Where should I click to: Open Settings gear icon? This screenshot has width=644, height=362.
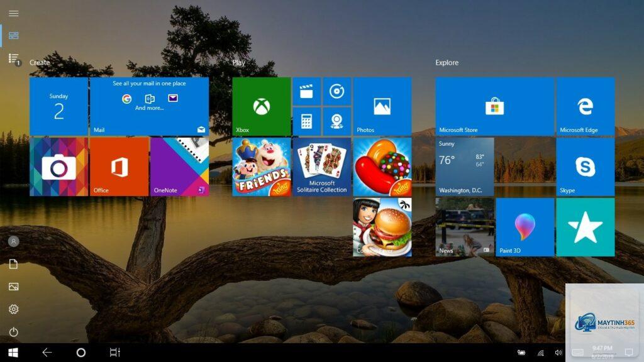pyautogui.click(x=14, y=309)
